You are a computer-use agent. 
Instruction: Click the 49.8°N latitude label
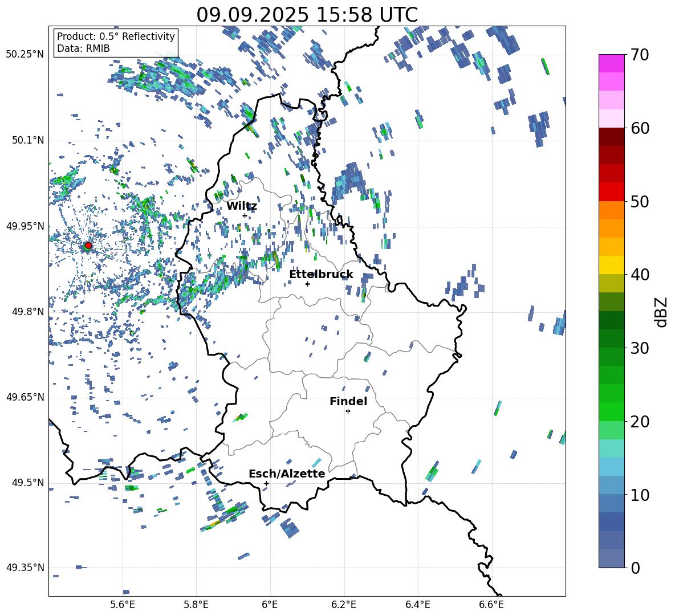[27, 312]
